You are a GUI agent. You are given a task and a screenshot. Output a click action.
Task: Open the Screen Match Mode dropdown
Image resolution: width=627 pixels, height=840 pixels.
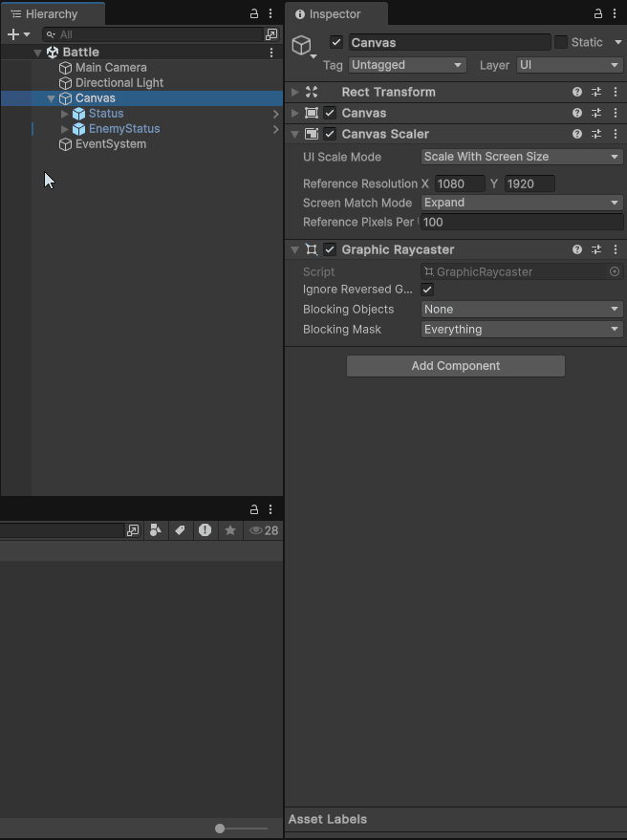click(x=522, y=203)
